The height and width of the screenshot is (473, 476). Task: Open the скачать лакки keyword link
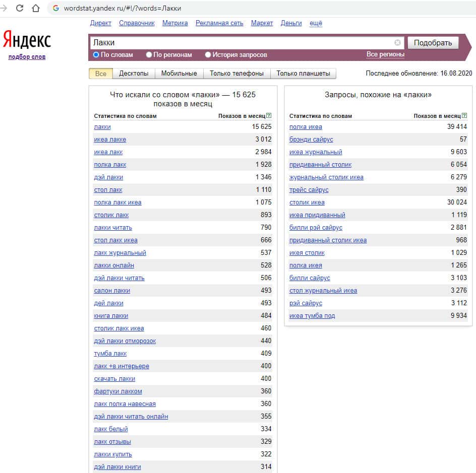(x=114, y=379)
